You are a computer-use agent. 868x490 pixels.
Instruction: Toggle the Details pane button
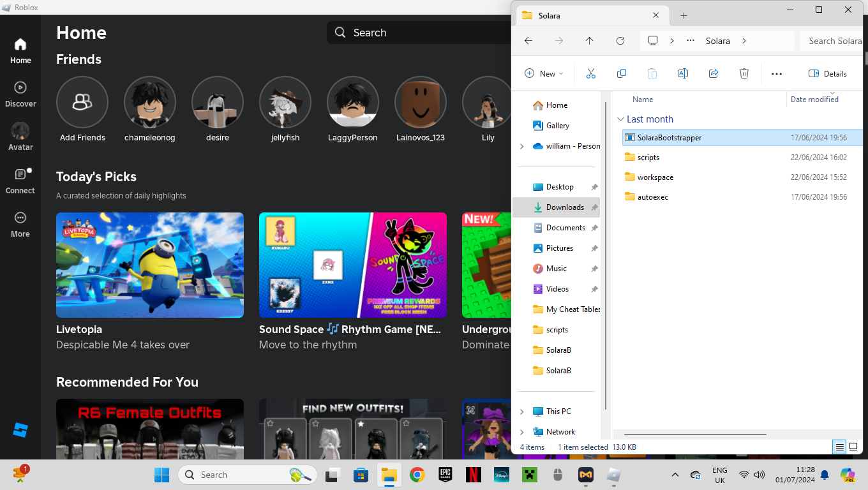pos(828,73)
